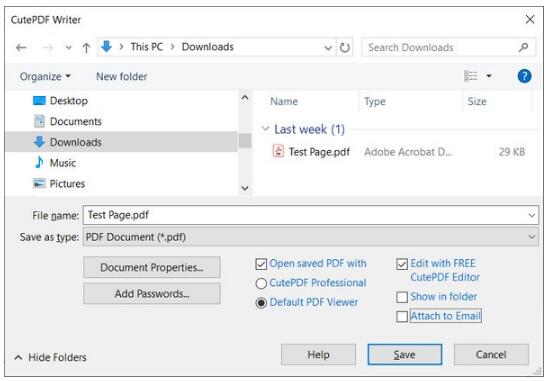Uncheck Edit with FREE CutePDF Editor
This screenshot has width=550, height=381.
tap(402, 264)
